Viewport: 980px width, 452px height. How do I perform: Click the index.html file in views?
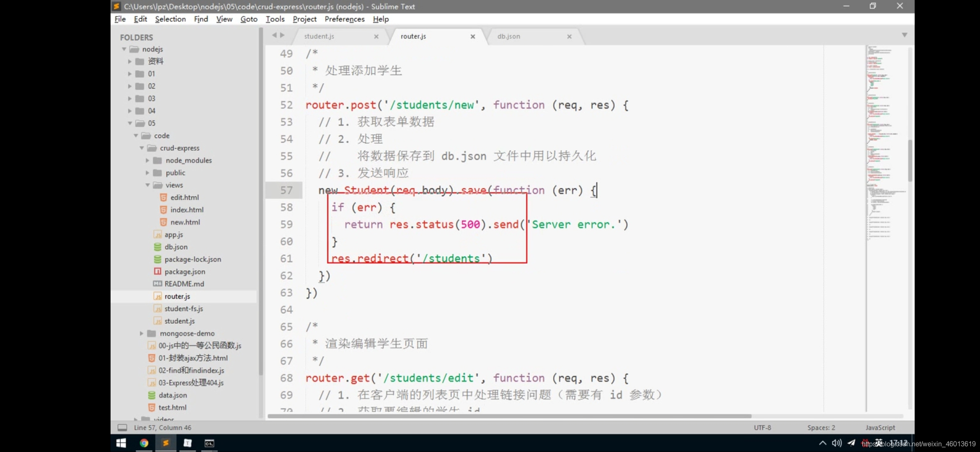[187, 209]
